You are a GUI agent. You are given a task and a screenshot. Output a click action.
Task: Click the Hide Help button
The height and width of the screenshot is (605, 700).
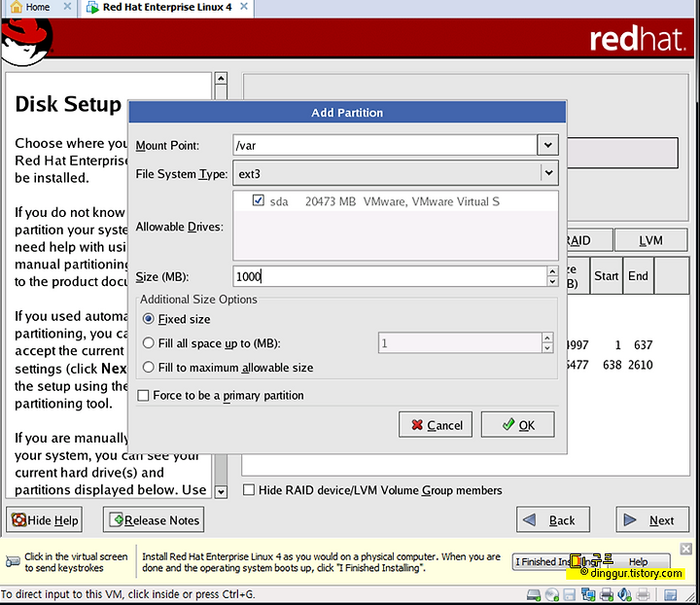click(44, 519)
